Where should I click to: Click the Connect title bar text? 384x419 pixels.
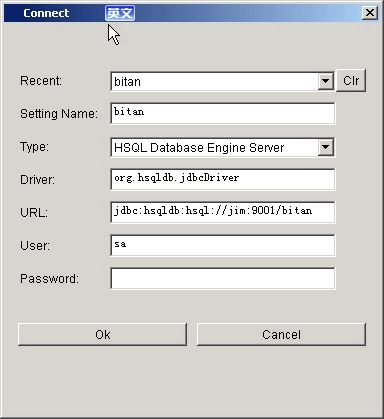point(46,13)
